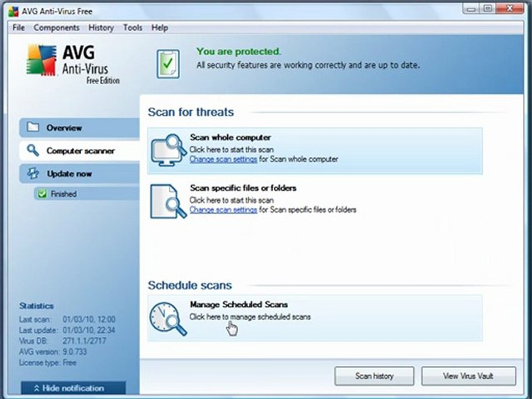Open the Help menu
Screen dimensions: 532x399
[x=160, y=28]
